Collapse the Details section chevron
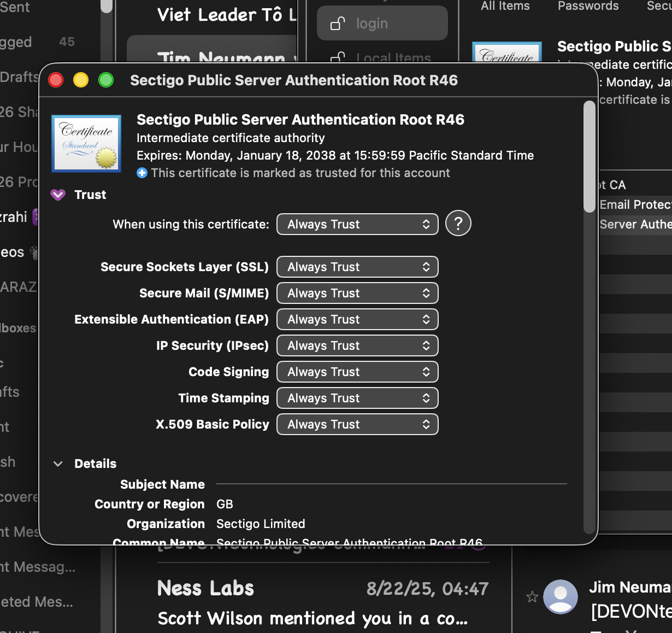Screen dimensions: 672x633 tap(58, 464)
